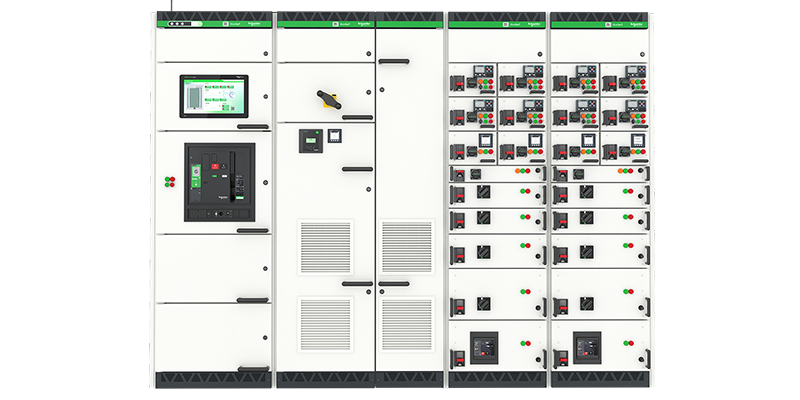800x400 pixels.
Task: Select the dark power meter with green display
Action: pyautogui.click(x=311, y=141)
